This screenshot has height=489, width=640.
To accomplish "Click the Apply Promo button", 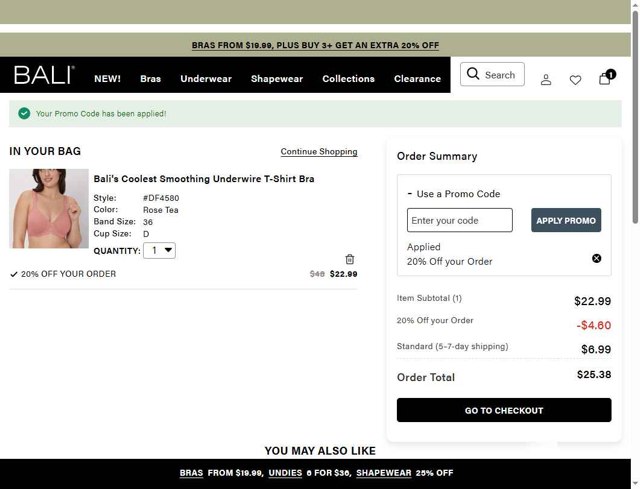I will [566, 220].
